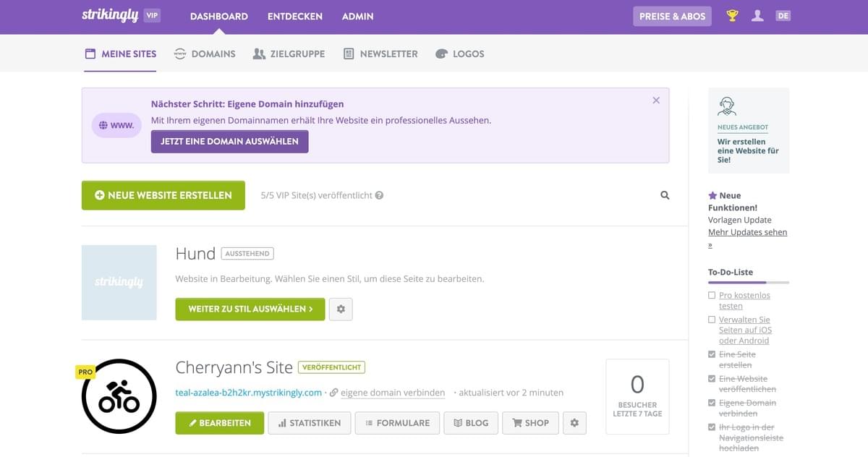Toggle the 'Eigene Domain verbinden' to-do checkbox
Image resolution: width=868 pixels, height=457 pixels.
coord(712,403)
